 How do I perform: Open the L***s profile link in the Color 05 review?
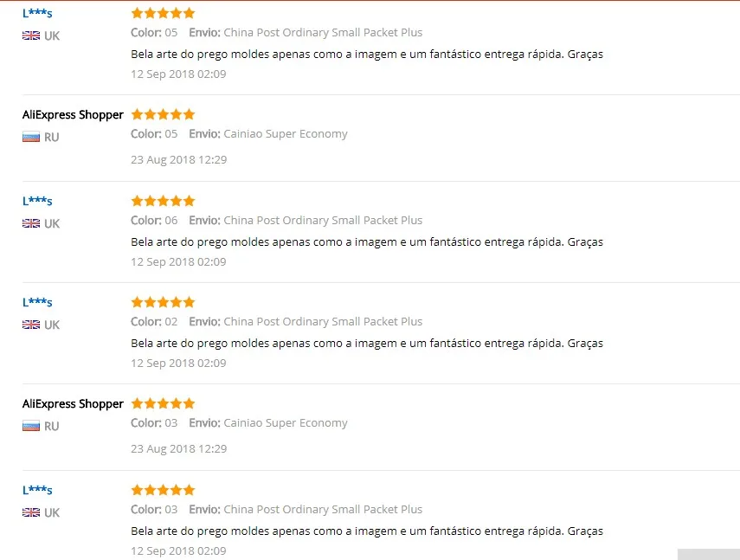tap(37, 13)
